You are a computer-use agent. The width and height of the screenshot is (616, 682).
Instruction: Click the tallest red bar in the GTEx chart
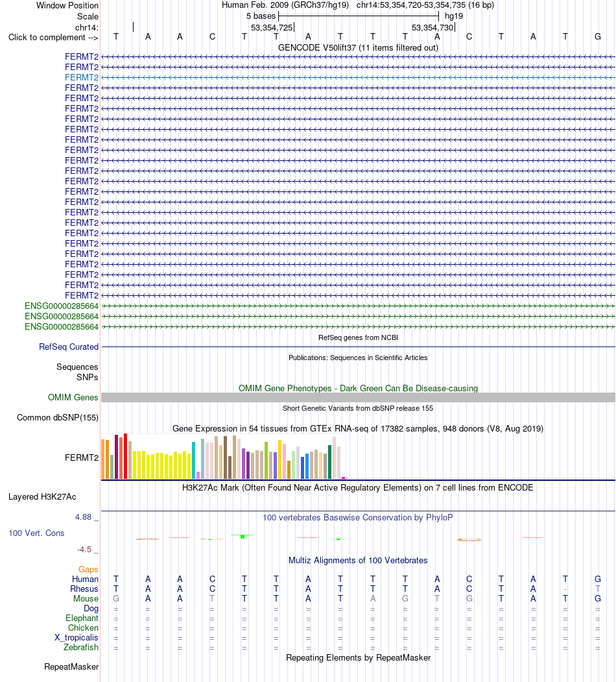(125, 456)
